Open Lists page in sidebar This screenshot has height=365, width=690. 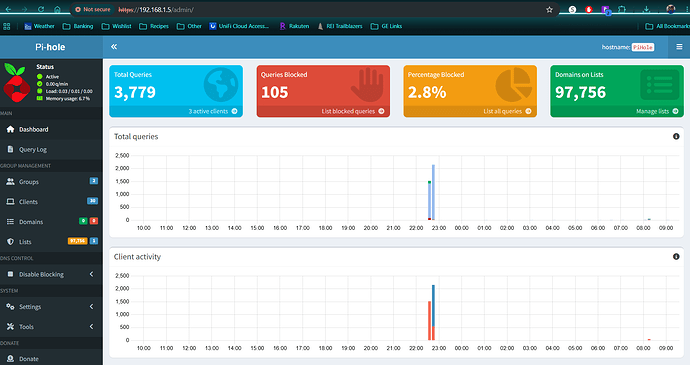coord(51,242)
